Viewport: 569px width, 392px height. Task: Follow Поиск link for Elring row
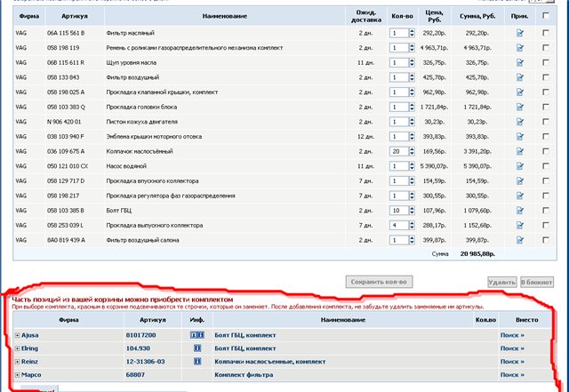(512, 348)
